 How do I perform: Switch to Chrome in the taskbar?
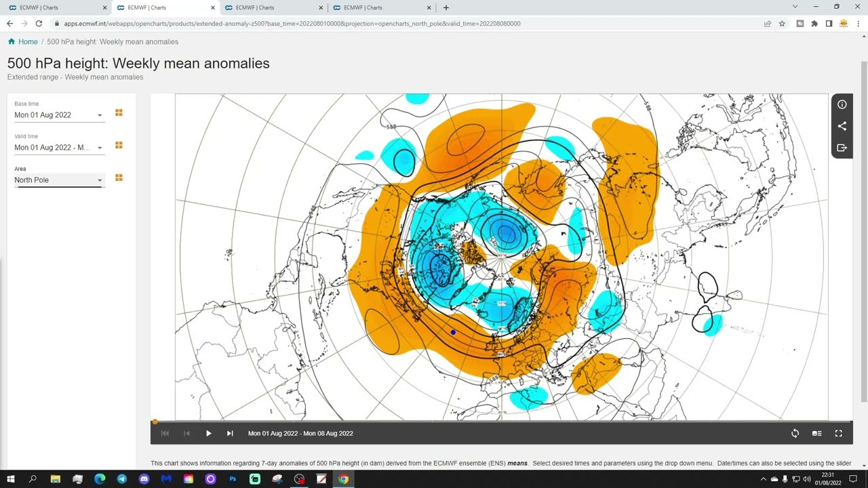[343, 479]
